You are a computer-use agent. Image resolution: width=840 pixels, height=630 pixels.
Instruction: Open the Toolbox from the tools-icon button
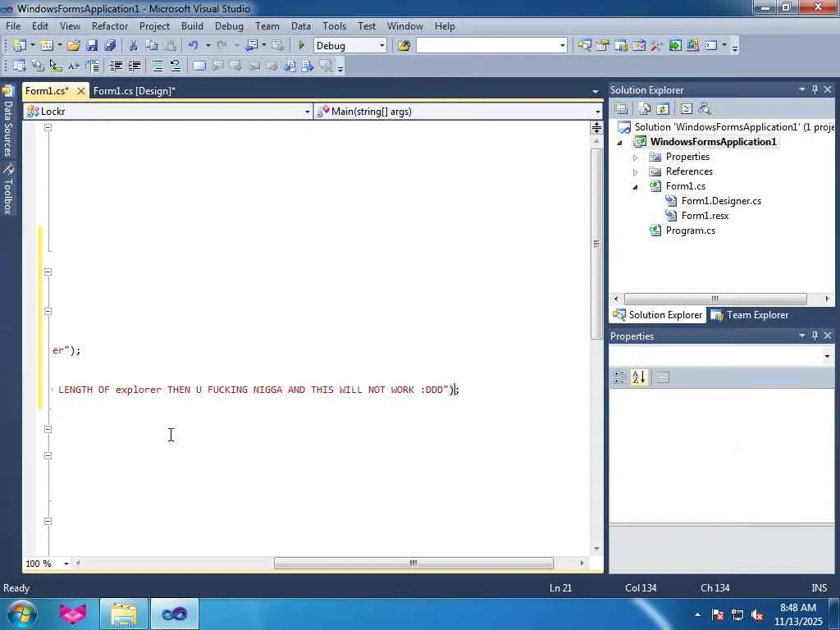657,46
